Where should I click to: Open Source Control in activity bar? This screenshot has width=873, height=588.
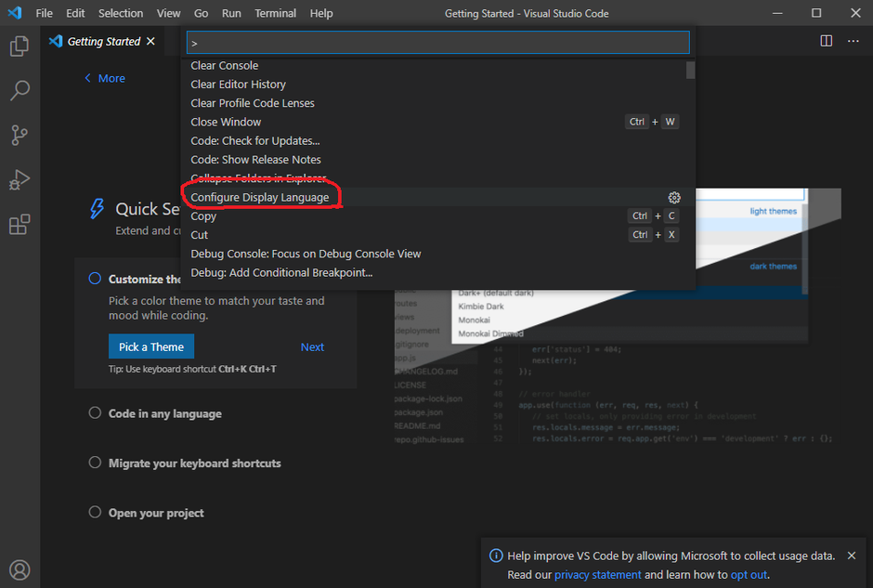20,135
